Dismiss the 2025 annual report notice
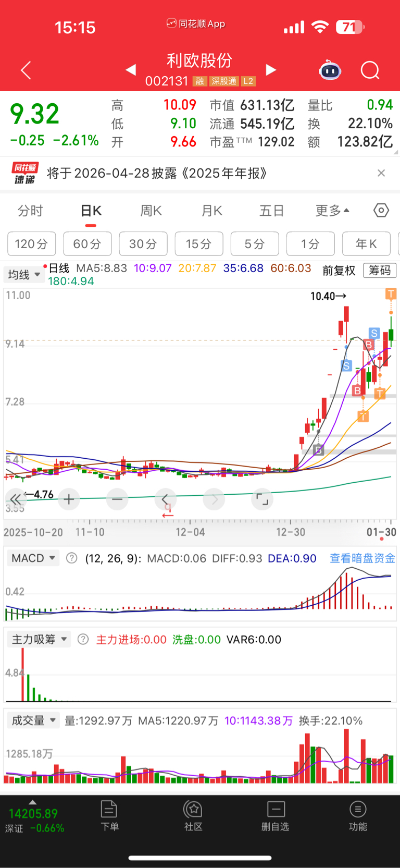The image size is (400, 868). point(381,173)
